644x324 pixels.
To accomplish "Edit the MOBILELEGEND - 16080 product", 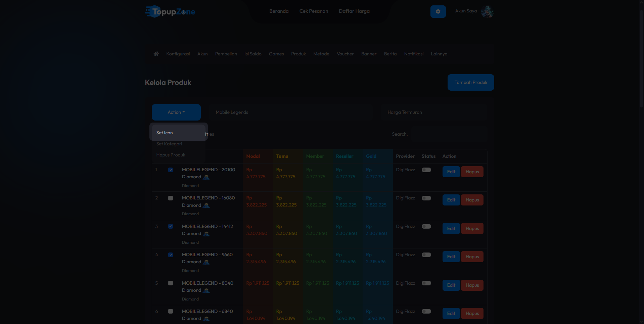I will (x=451, y=200).
